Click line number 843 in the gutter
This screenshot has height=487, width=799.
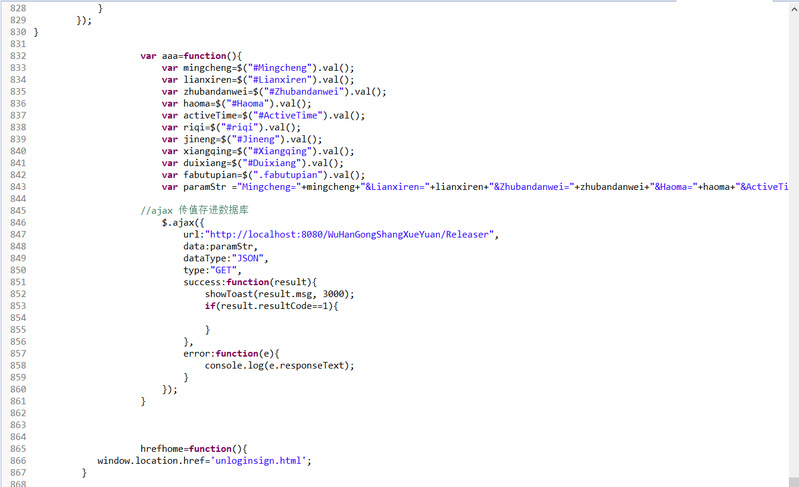point(18,187)
